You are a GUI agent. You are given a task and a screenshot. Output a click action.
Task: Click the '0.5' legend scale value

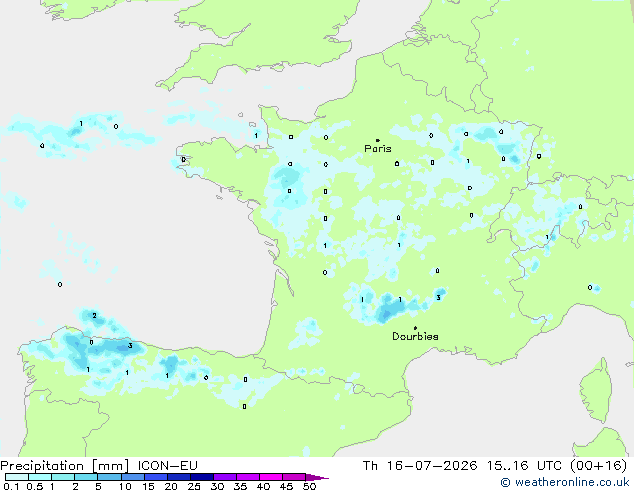pos(35,486)
